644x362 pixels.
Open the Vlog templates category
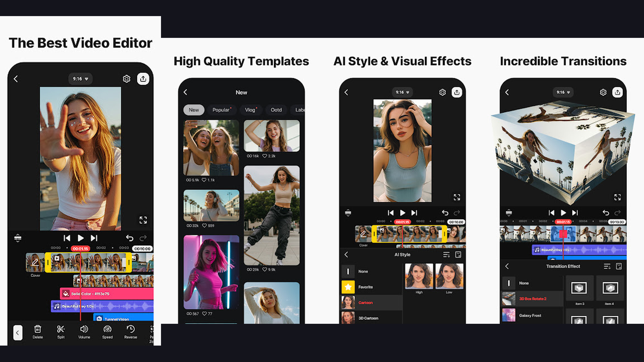[250, 110]
